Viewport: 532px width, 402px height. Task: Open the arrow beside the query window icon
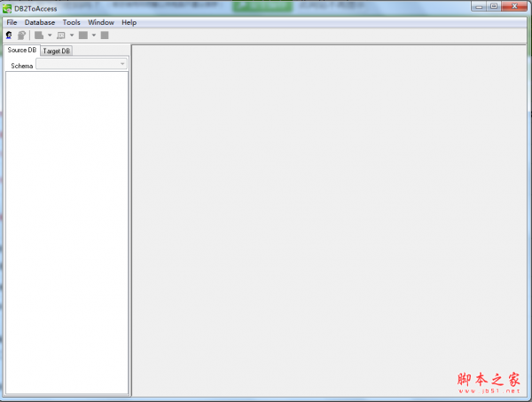(x=72, y=35)
